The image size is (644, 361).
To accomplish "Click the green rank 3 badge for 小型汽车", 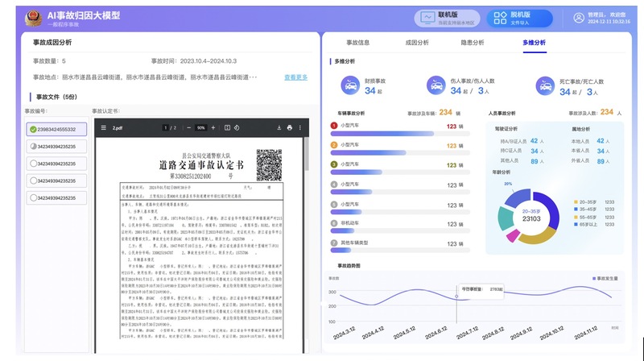I will click(x=334, y=164).
